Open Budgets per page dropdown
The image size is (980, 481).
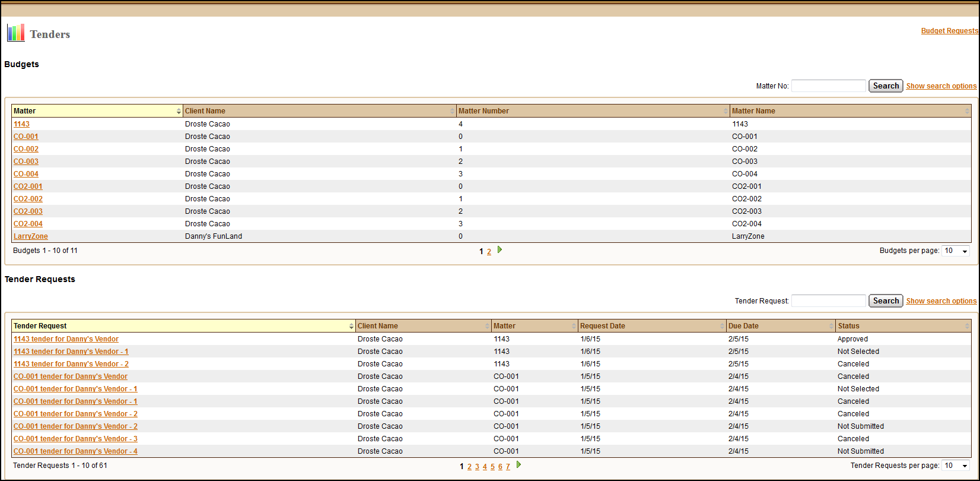coord(956,251)
